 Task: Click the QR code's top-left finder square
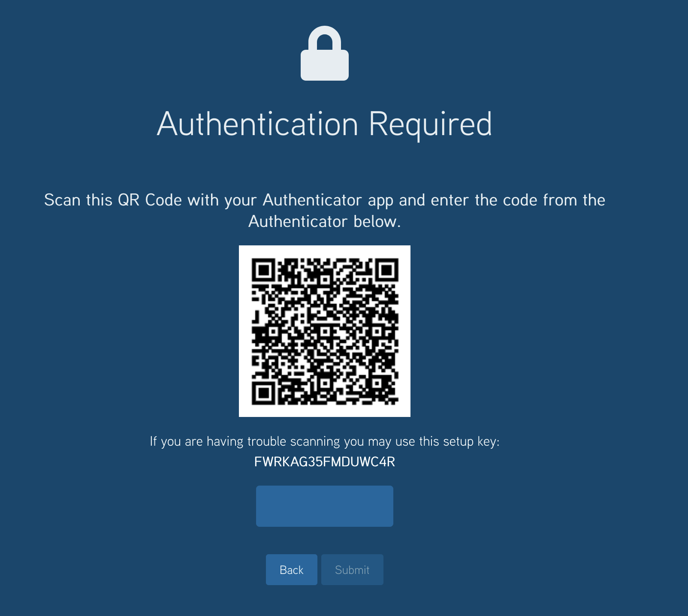[263, 270]
